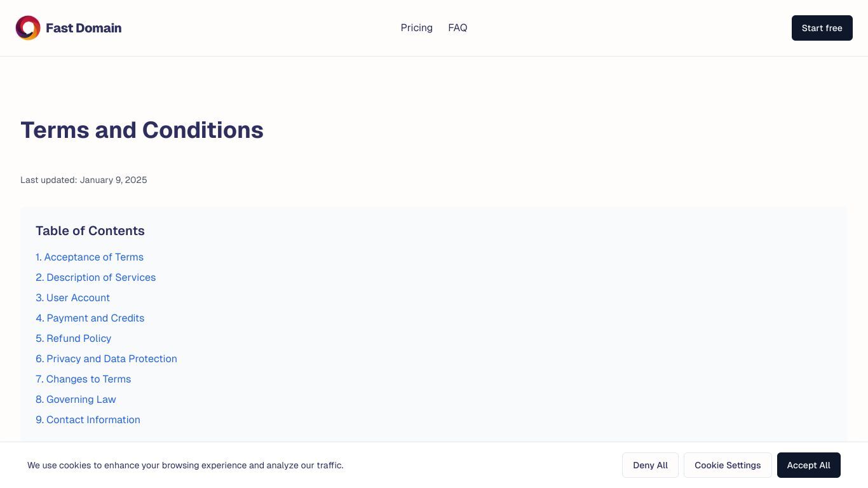Deny All cookies in the banner

650,465
